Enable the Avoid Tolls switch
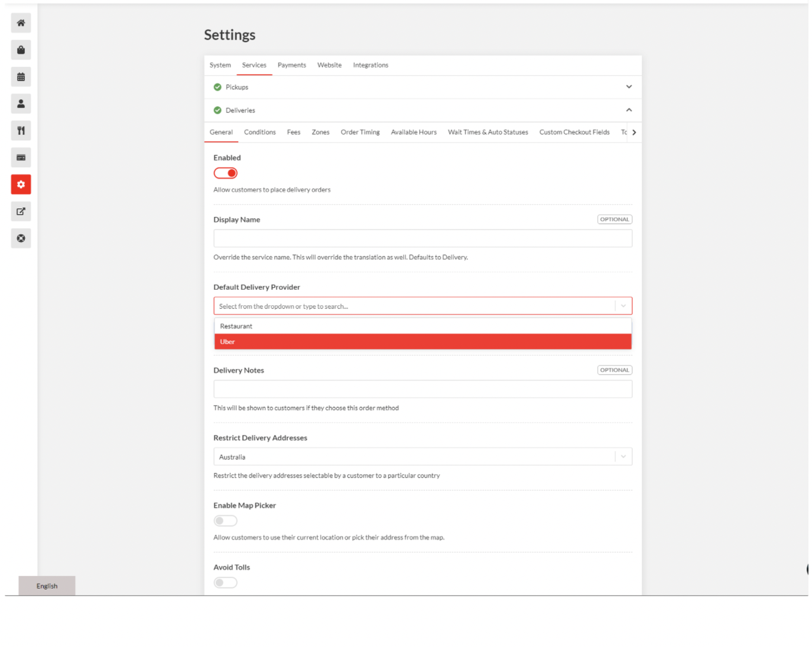 click(x=225, y=583)
